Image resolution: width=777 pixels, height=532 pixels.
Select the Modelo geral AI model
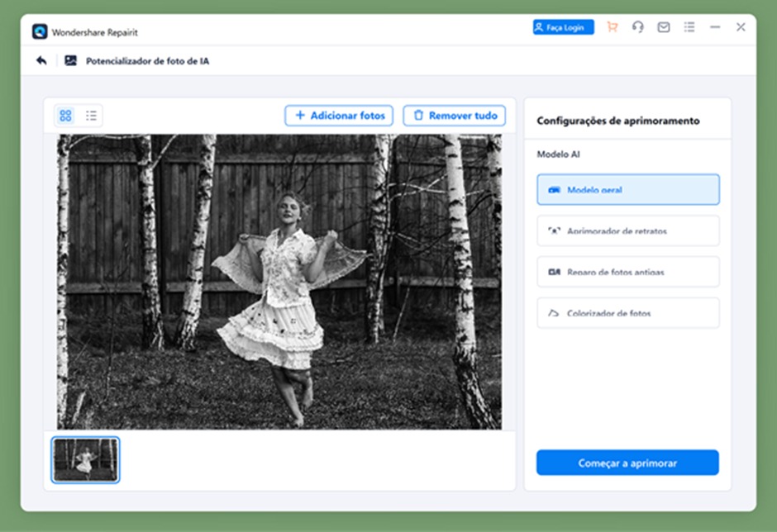click(x=627, y=189)
